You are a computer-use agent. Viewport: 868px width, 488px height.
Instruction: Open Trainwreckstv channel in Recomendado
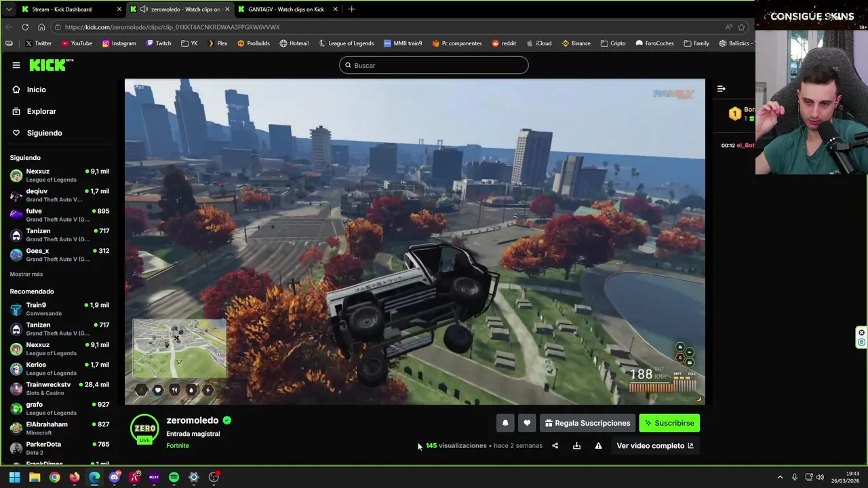[60, 388]
